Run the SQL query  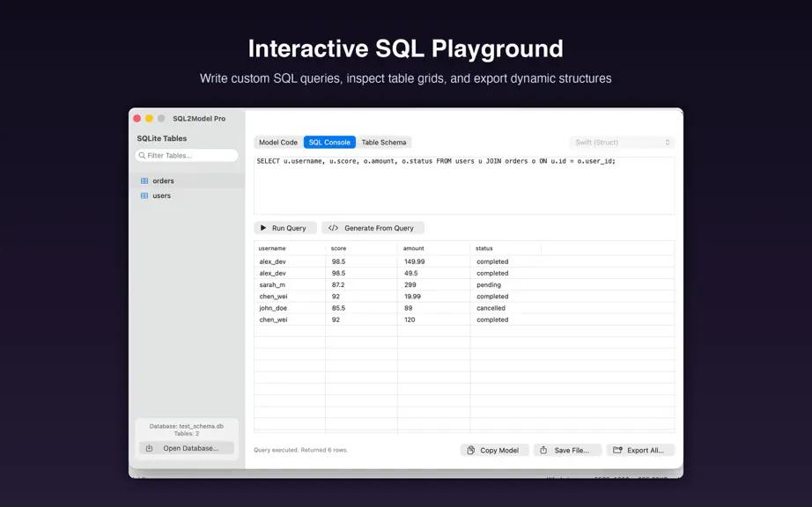point(284,228)
